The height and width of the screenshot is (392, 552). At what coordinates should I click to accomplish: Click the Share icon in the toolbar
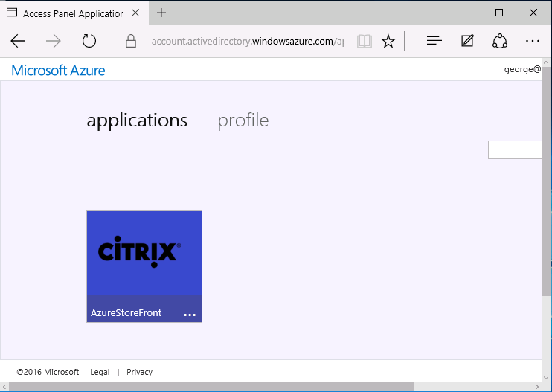500,41
